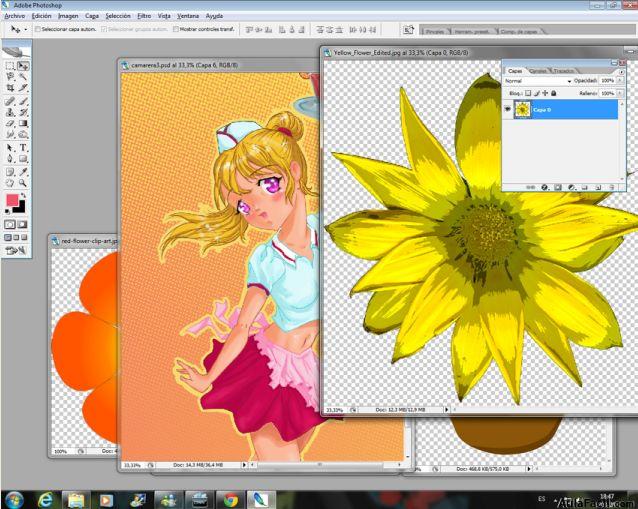
Task: Select the Clone Stamp tool
Action: pos(10,112)
